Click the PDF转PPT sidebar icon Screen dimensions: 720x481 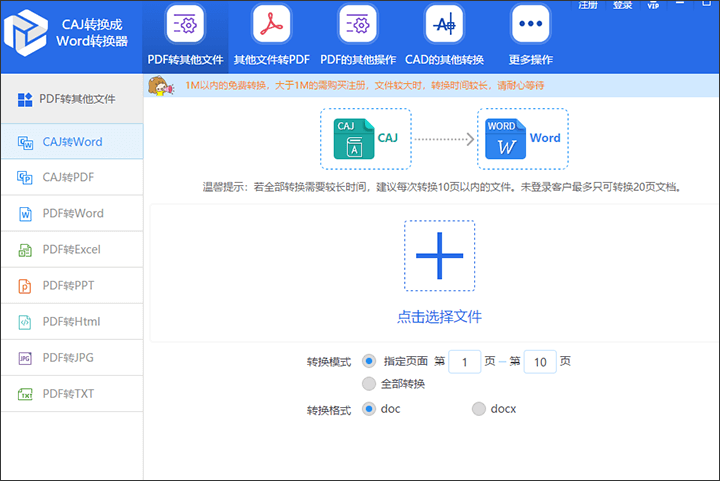click(x=25, y=286)
